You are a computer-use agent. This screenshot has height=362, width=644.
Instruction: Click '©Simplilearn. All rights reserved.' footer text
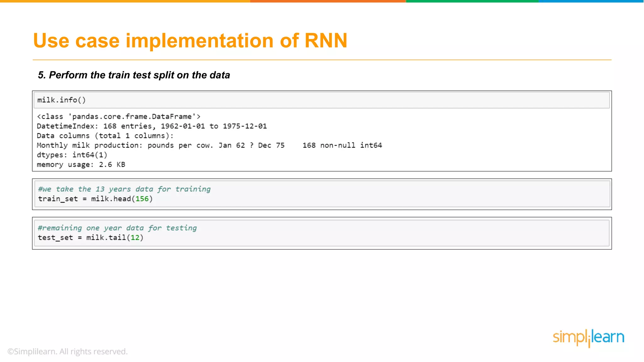click(68, 352)
